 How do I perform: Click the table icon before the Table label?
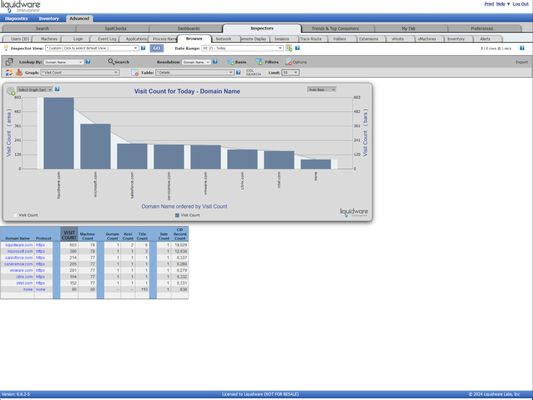click(x=135, y=72)
